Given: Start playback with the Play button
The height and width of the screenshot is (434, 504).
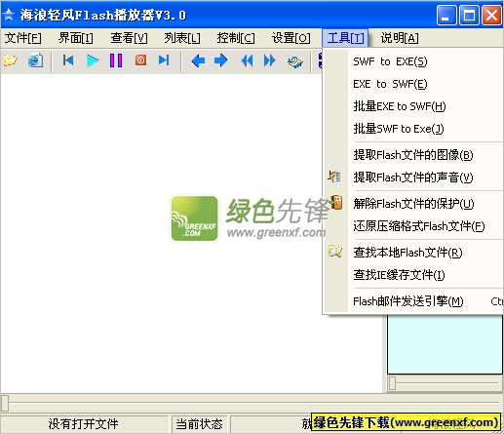Looking at the screenshot, I should tap(93, 60).
